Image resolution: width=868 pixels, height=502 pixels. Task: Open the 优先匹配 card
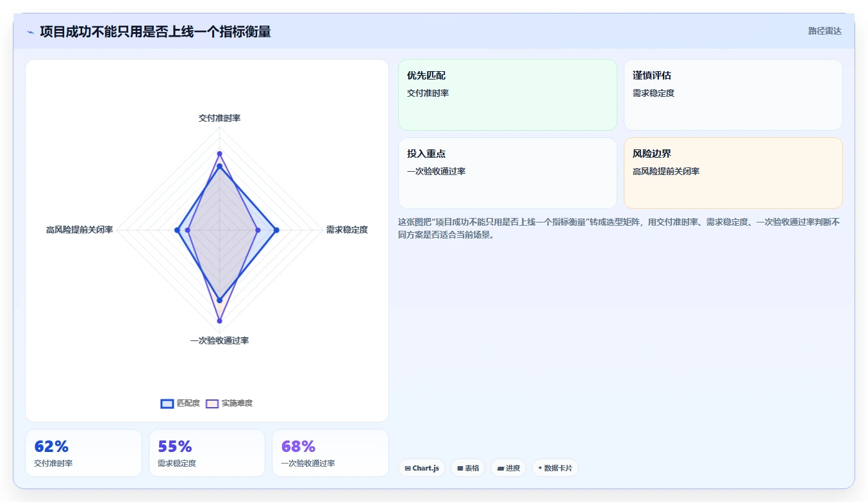point(508,95)
